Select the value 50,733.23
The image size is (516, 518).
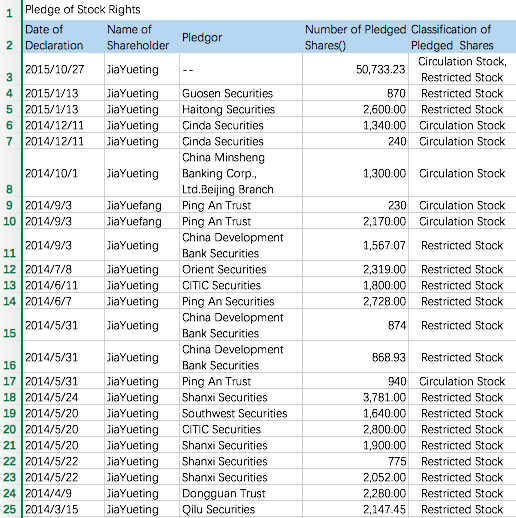coord(380,69)
